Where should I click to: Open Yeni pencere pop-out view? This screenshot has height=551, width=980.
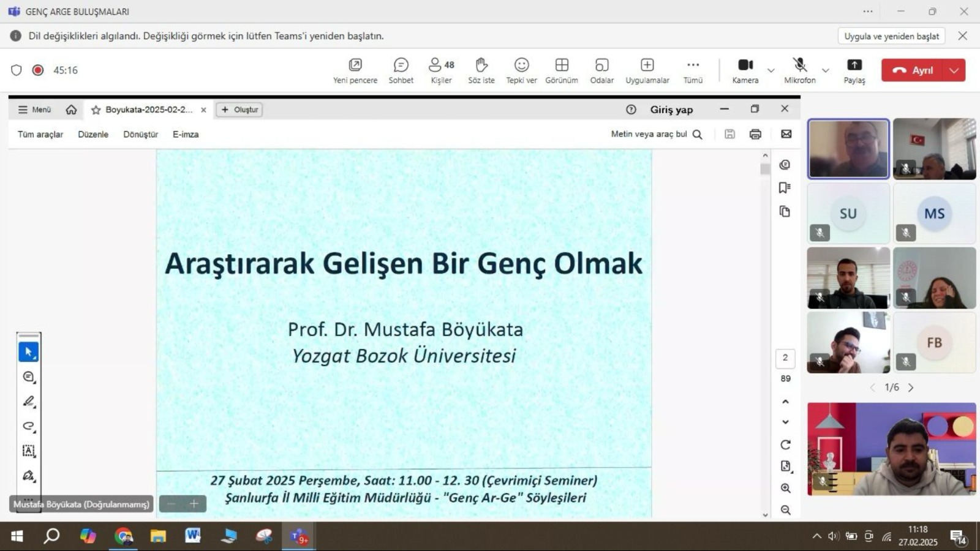click(x=355, y=70)
